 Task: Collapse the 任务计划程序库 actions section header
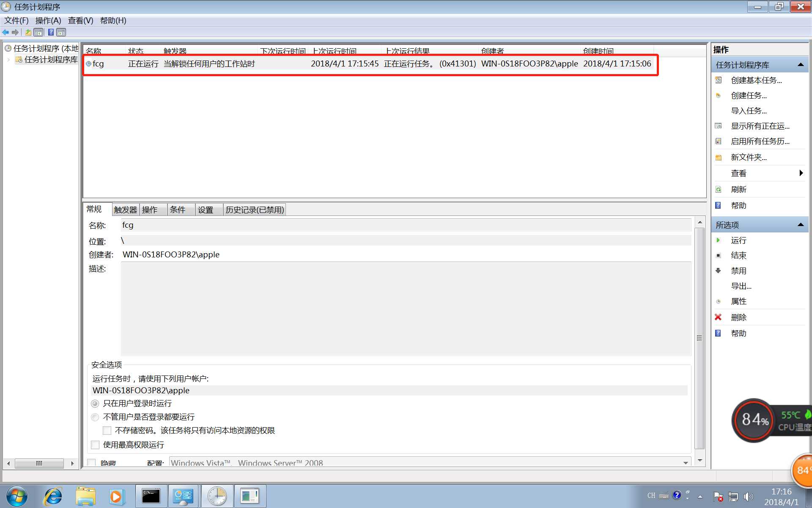[x=801, y=65]
